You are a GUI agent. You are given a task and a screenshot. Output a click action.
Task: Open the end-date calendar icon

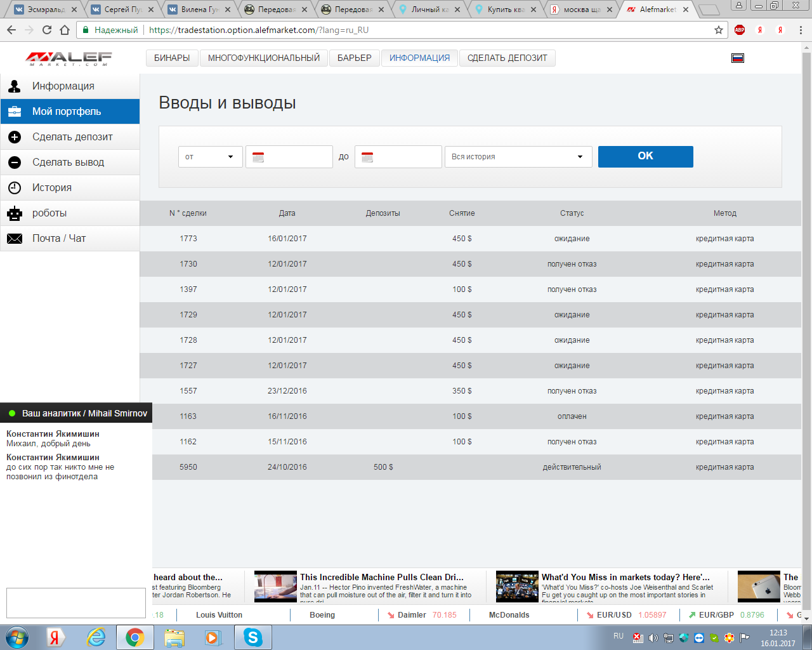coord(367,157)
